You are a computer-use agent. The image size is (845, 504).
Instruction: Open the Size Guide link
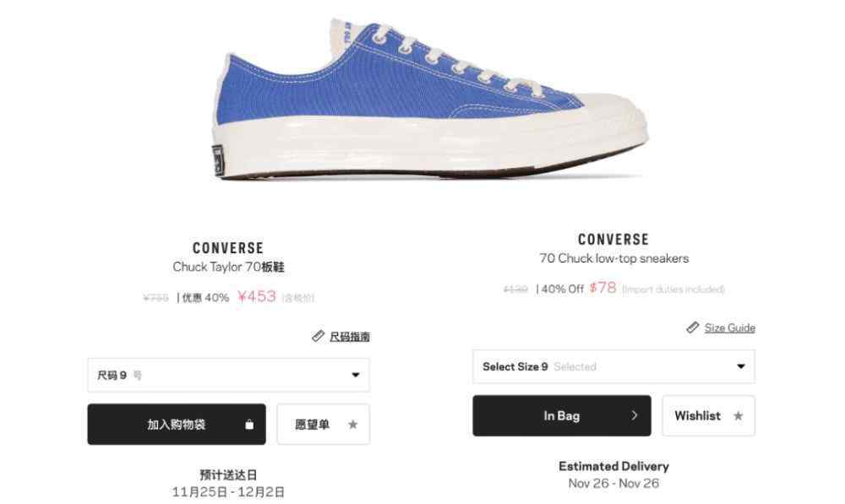pyautogui.click(x=730, y=328)
